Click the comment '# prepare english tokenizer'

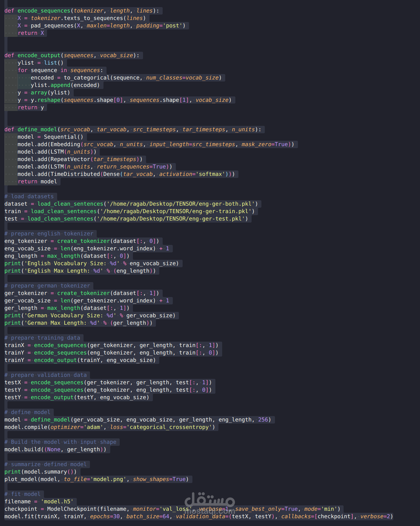coord(49,234)
